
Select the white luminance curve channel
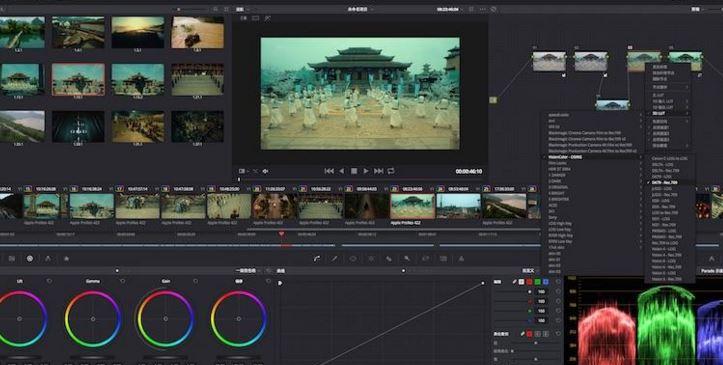[x=522, y=282]
